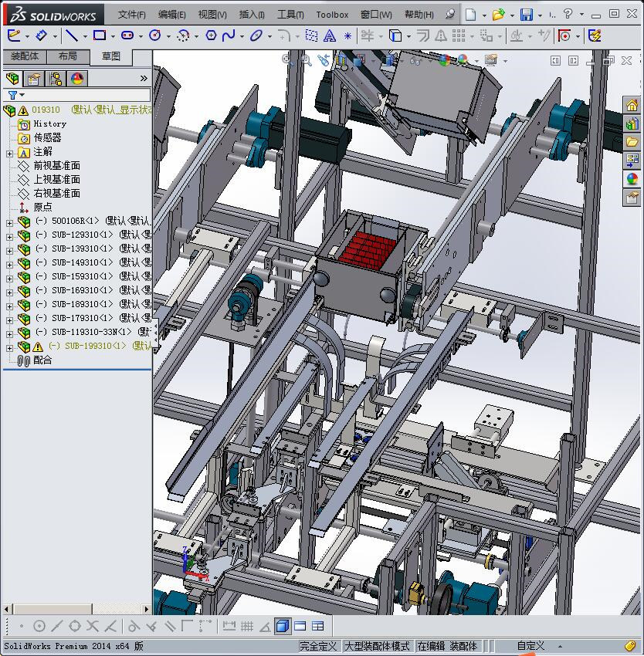Open Design Library task pane icon
Image resolution: width=644 pixels, height=656 pixels.
632,123
